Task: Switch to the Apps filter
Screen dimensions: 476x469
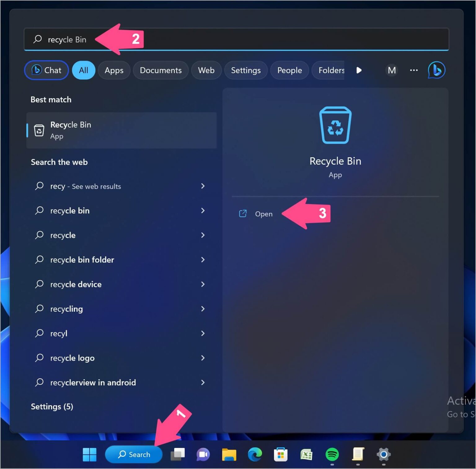Action: [114, 70]
